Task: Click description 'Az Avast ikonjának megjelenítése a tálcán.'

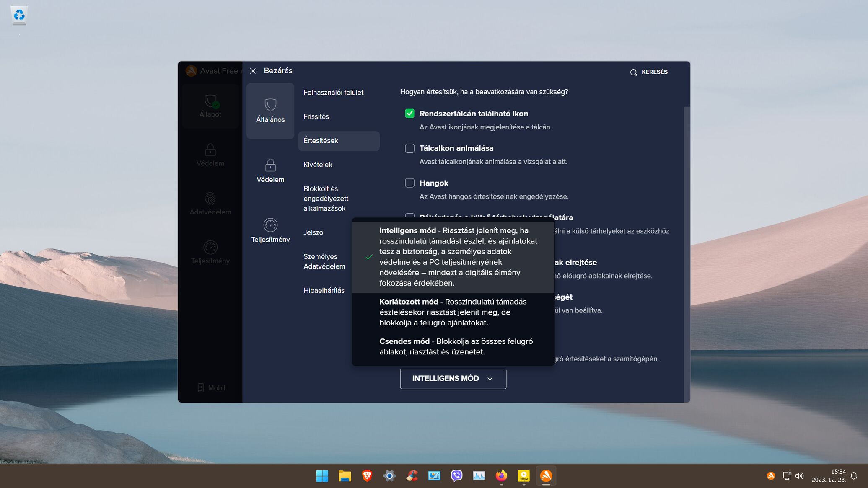Action: tap(485, 127)
